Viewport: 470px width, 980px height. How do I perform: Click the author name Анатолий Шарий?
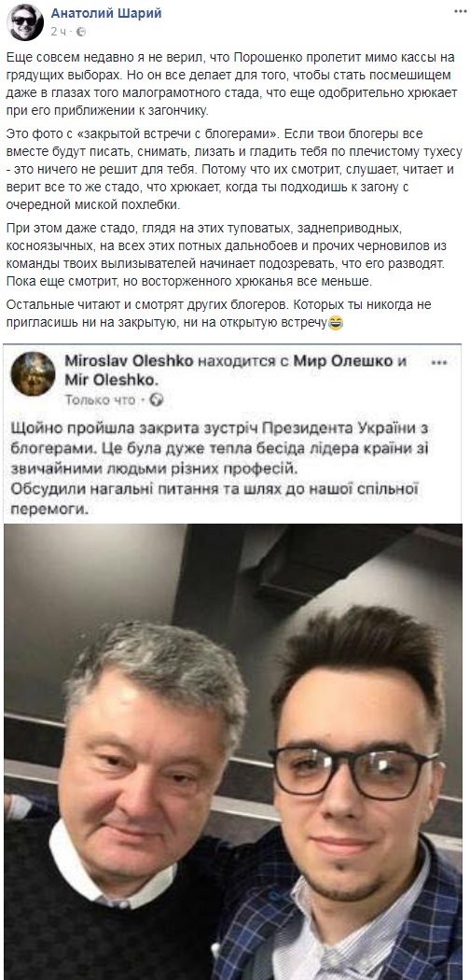point(106,14)
